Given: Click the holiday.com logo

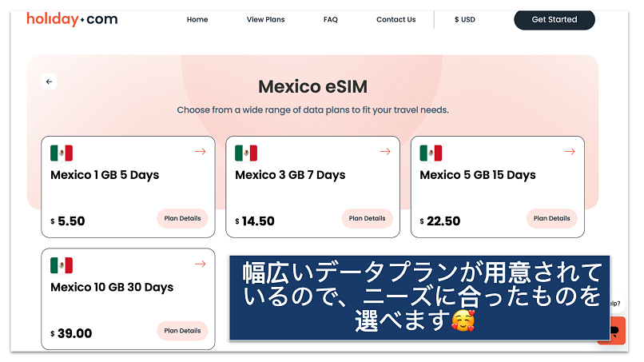Looking at the screenshot, I should [x=72, y=19].
